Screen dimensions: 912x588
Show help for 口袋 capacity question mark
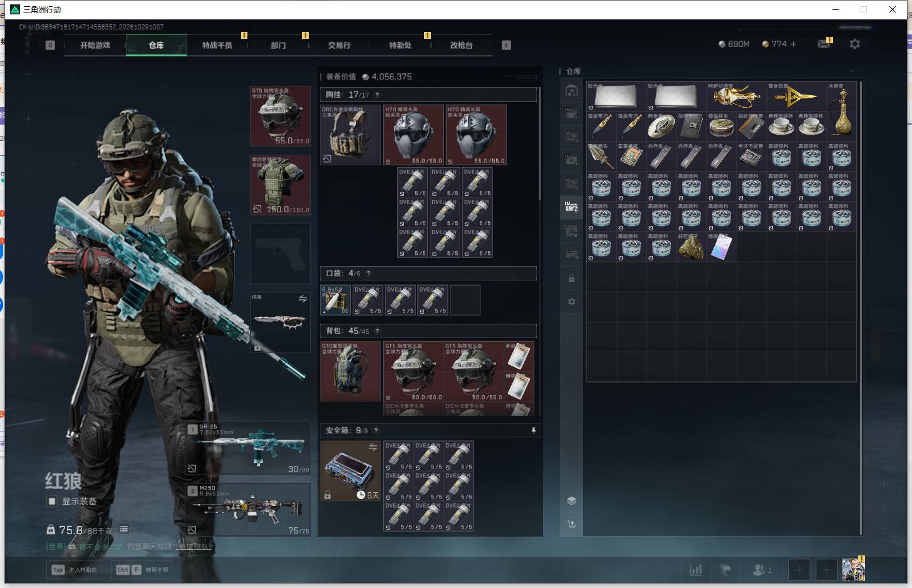coord(368,274)
